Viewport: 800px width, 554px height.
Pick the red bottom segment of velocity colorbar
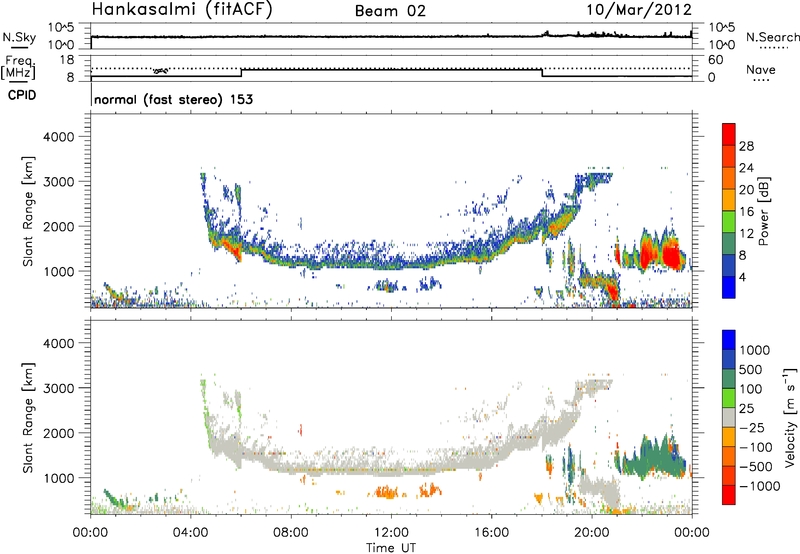(729, 495)
